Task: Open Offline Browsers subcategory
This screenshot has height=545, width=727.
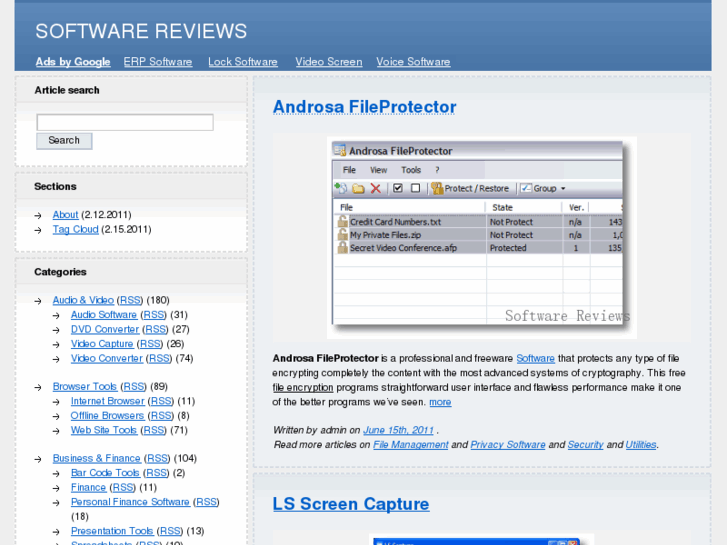Action: click(x=107, y=416)
